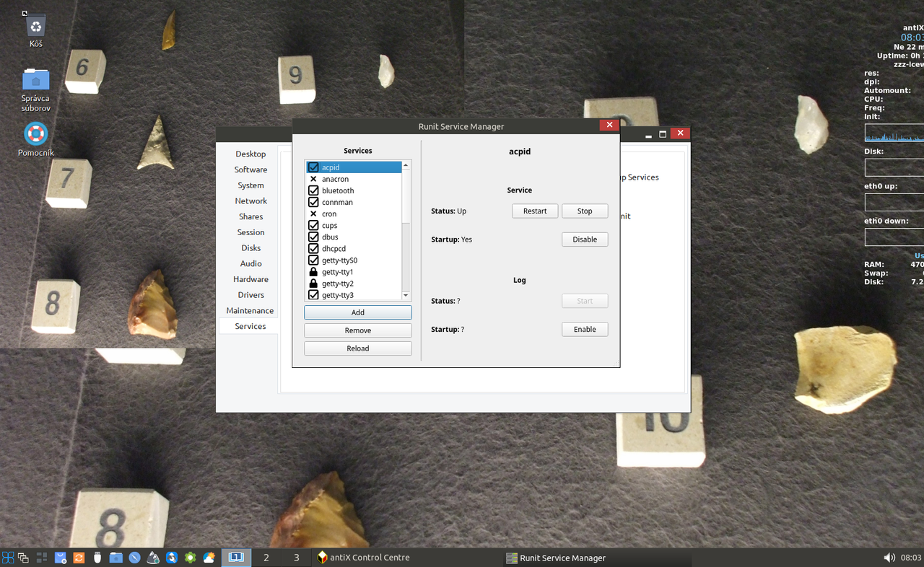Click the services list scroll-up arrow
Viewport: 924px width, 567px height.
(406, 165)
